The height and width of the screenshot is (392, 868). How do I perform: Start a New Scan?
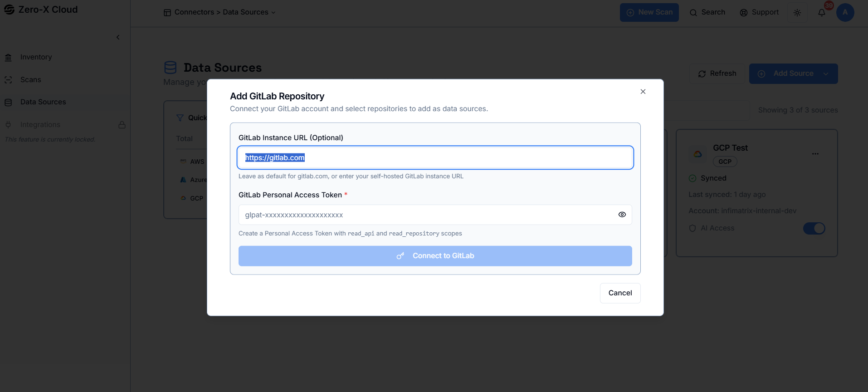pyautogui.click(x=649, y=12)
